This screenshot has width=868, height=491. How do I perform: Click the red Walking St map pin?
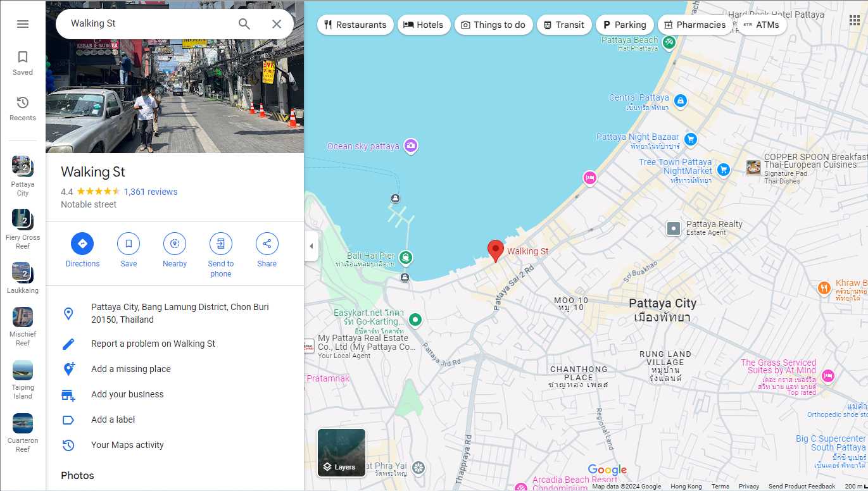[x=496, y=251]
